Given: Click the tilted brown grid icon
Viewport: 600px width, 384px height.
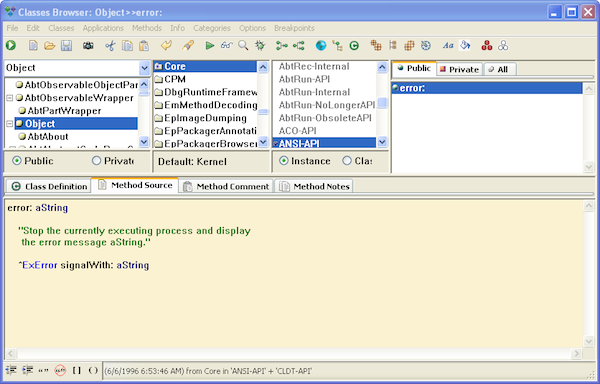Looking at the screenshot, I should pyautogui.click(x=409, y=46).
